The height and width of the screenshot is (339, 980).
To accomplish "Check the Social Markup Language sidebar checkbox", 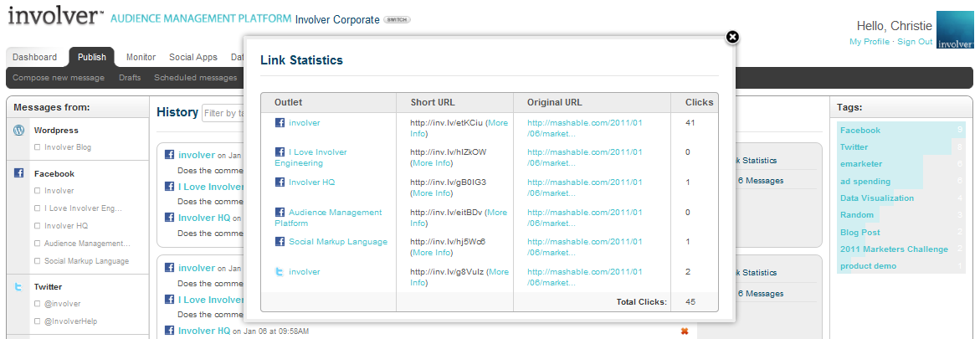I will coord(38,261).
